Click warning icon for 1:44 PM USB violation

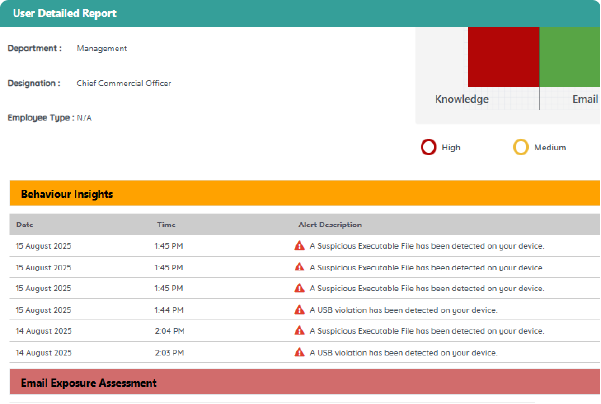299,310
